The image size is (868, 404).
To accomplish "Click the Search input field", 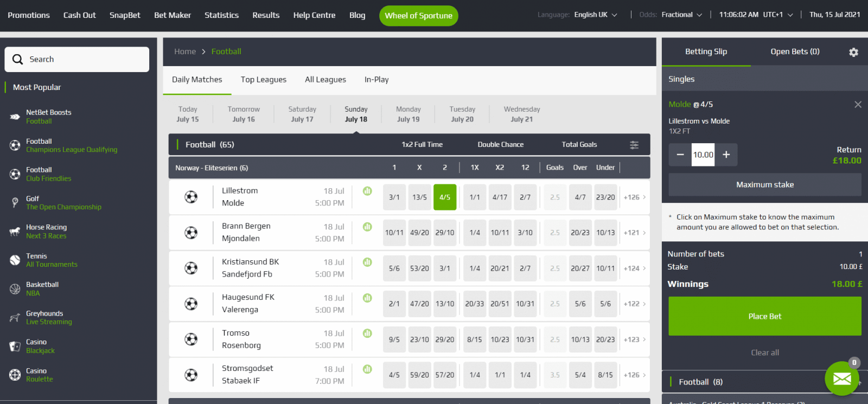I will [x=77, y=59].
